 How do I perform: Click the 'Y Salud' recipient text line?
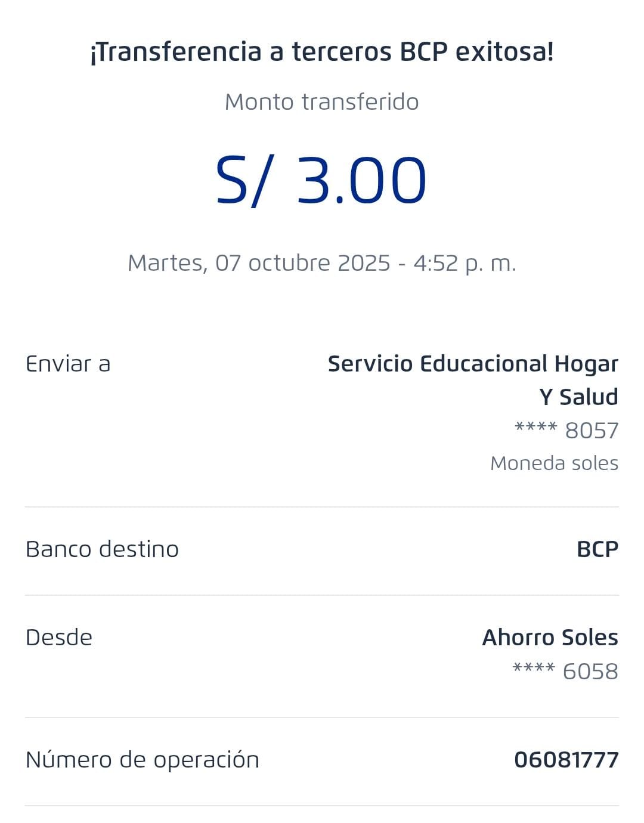click(578, 397)
